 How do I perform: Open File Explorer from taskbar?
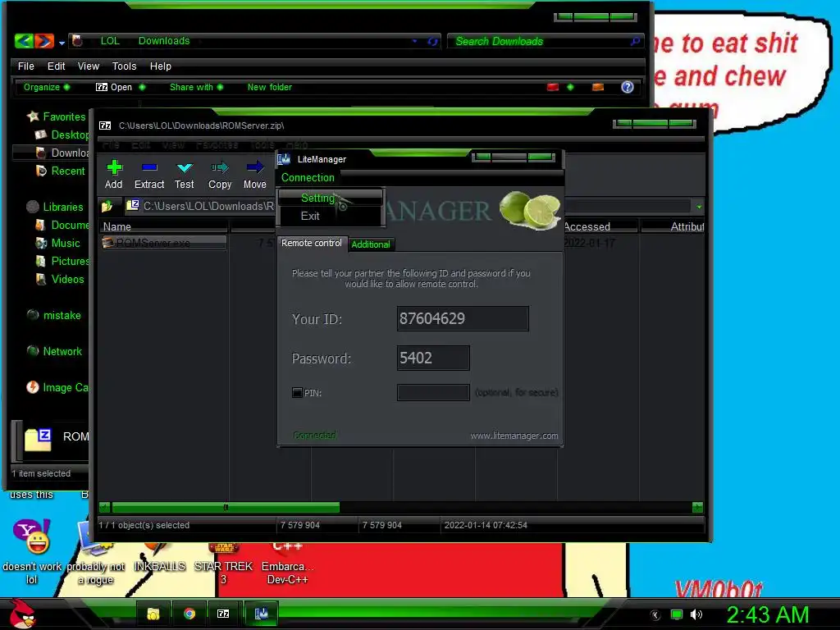(153, 614)
